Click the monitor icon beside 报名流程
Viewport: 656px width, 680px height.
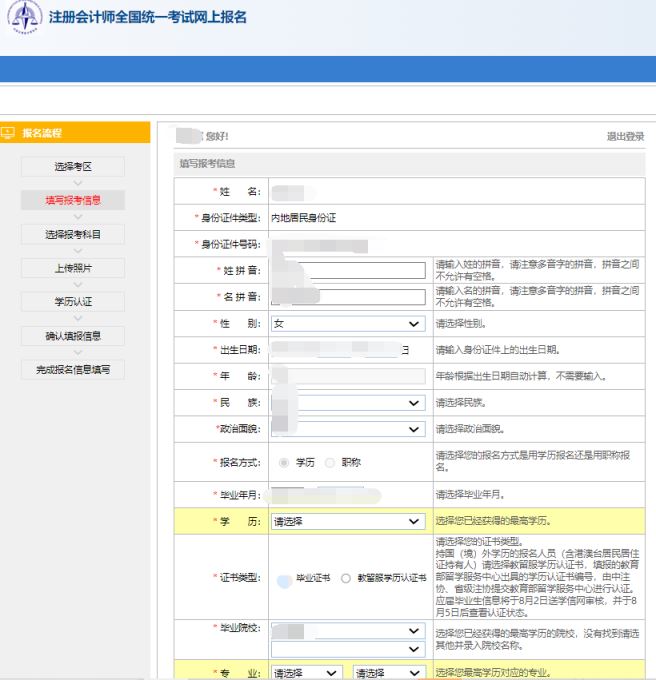click(10, 133)
